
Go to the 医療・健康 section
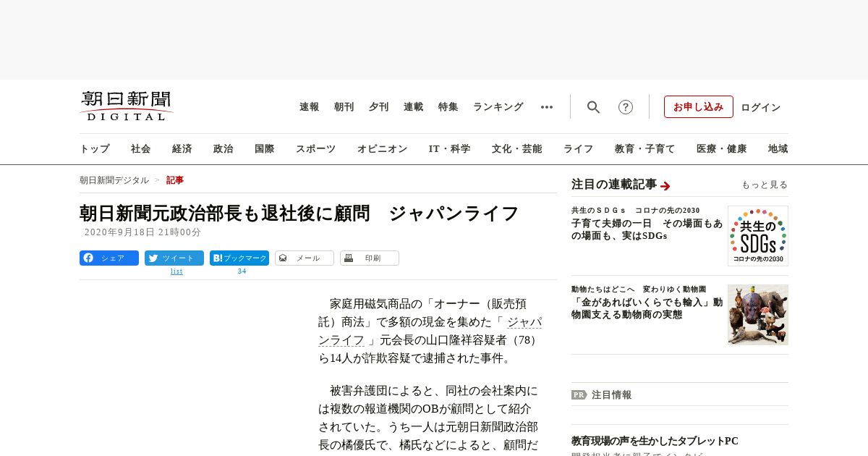point(722,149)
